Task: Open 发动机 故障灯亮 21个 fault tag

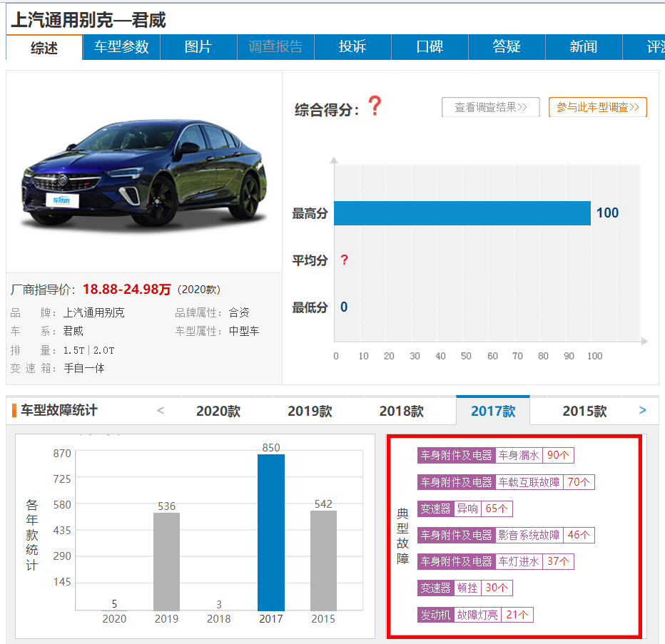Action: click(475, 615)
